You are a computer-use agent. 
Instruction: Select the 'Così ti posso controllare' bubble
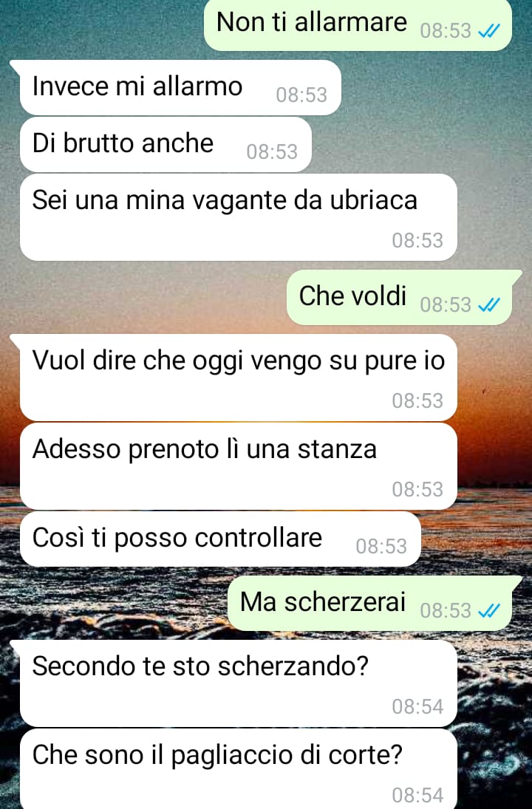pos(220,539)
